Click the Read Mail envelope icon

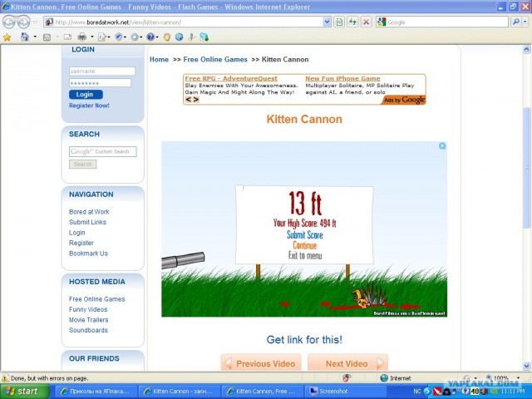[67, 37]
